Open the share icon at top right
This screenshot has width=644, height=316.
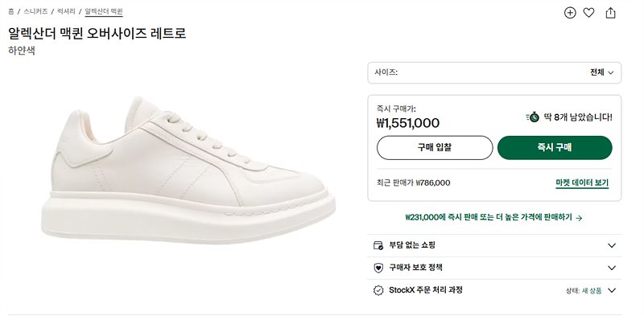click(610, 13)
